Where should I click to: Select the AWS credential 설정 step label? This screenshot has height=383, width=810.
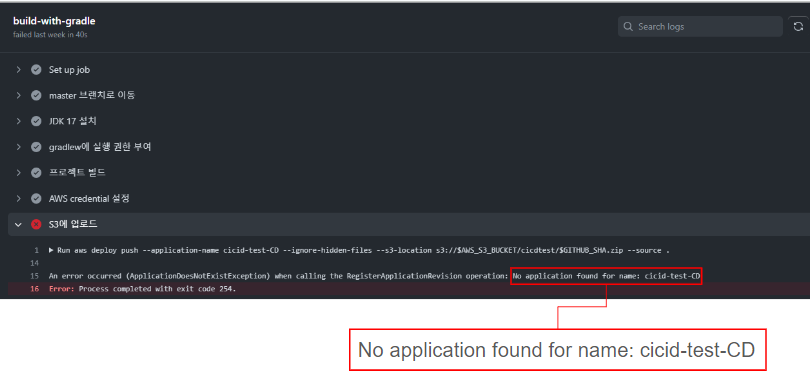(x=89, y=198)
